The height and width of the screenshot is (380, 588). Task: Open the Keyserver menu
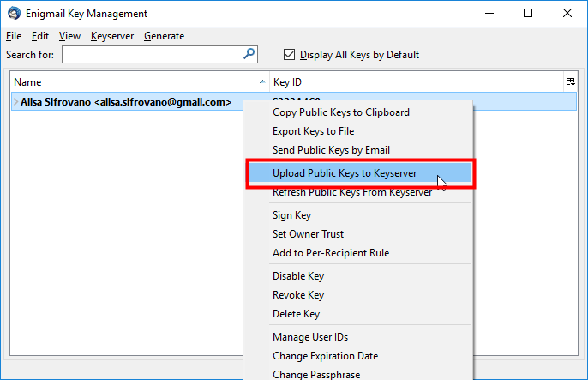click(112, 36)
